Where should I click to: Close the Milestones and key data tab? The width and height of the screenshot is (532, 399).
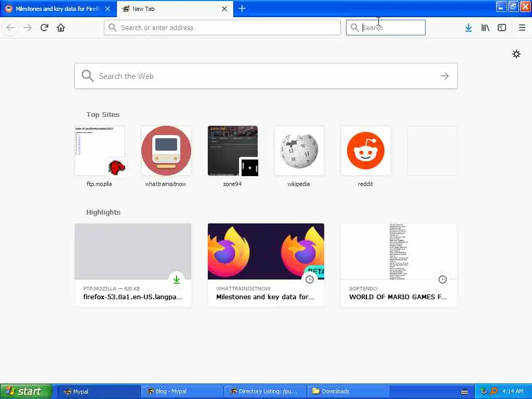108,9
